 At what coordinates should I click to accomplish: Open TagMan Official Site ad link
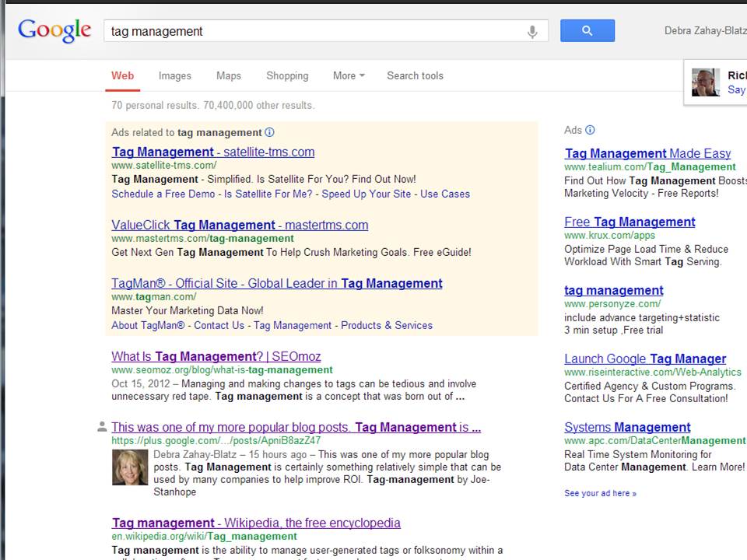click(277, 283)
